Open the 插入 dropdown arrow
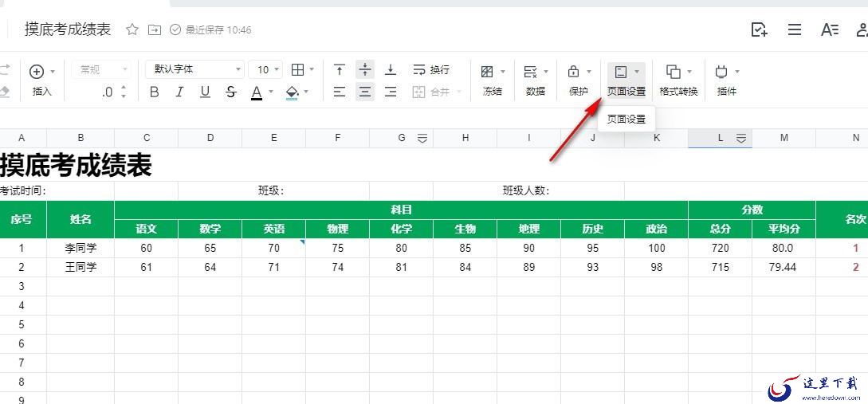The width and height of the screenshot is (868, 404). [x=53, y=72]
